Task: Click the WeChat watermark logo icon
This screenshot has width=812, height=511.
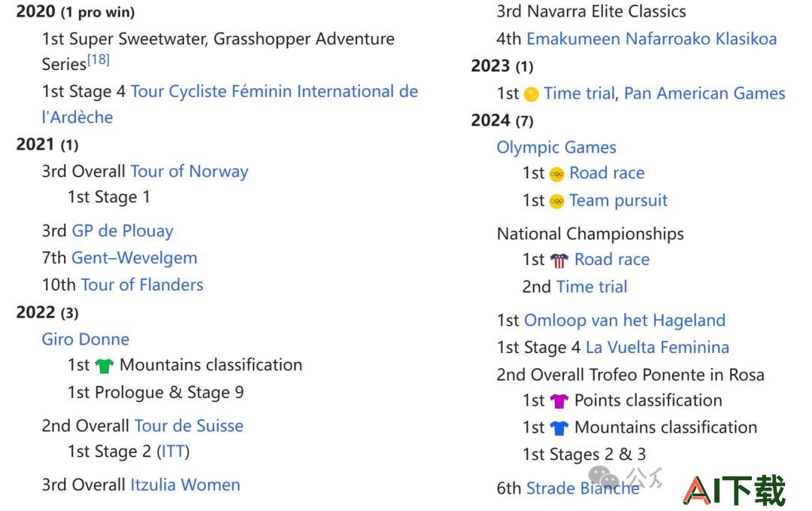Action: tap(603, 477)
